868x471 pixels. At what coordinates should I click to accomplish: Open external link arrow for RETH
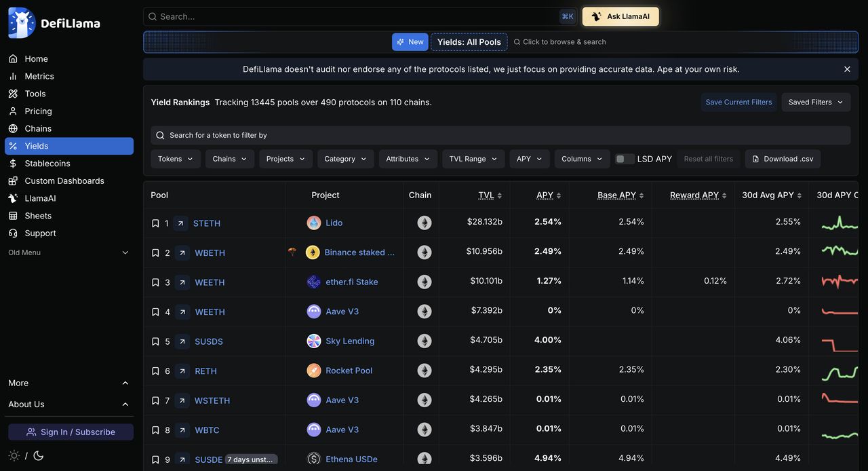(182, 371)
